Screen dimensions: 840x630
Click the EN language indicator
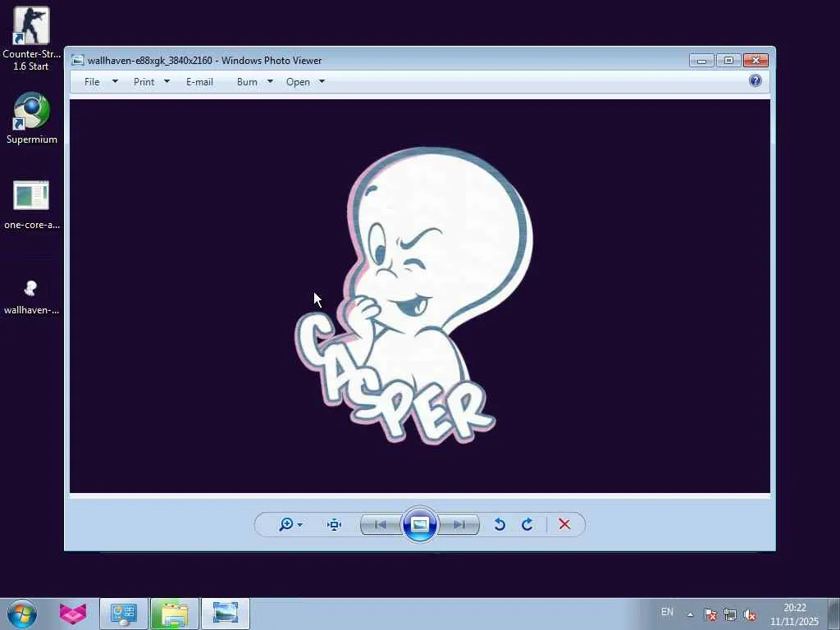tap(667, 612)
